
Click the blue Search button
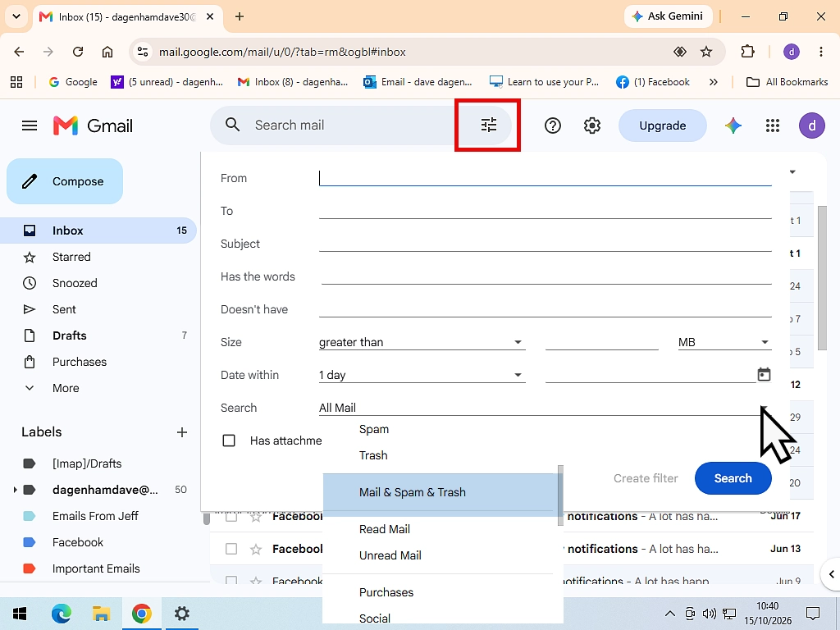coord(733,478)
